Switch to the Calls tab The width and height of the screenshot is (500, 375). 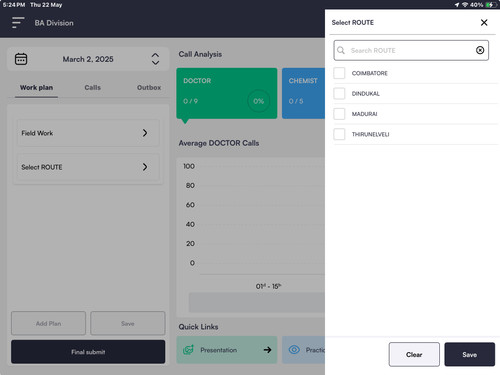pos(92,88)
